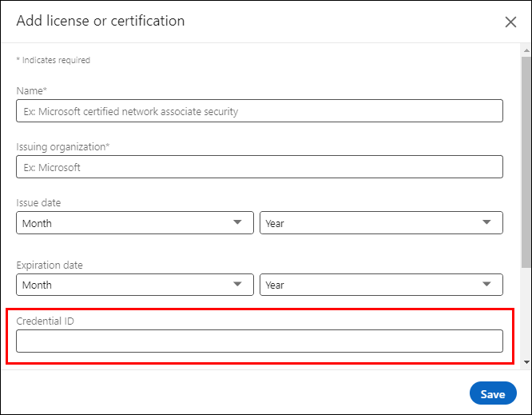Image resolution: width=532 pixels, height=415 pixels.
Task: Click the scrollbar down arrow
Action: [x=526, y=362]
